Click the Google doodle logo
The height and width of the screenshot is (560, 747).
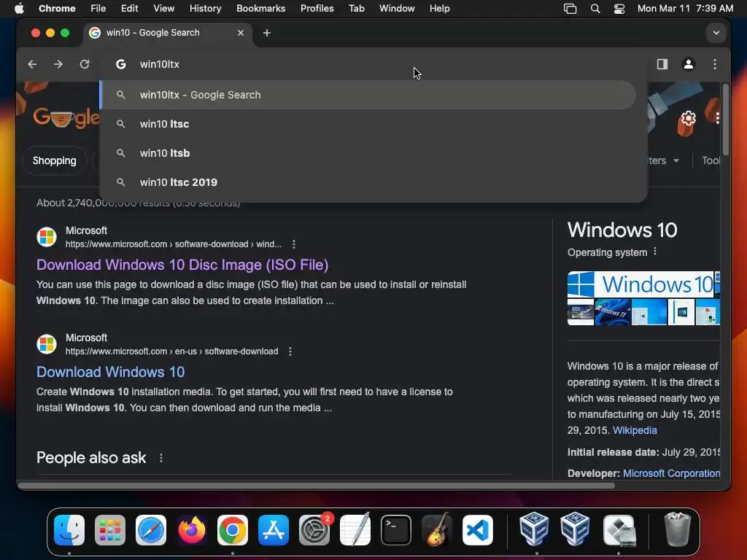[x=66, y=118]
